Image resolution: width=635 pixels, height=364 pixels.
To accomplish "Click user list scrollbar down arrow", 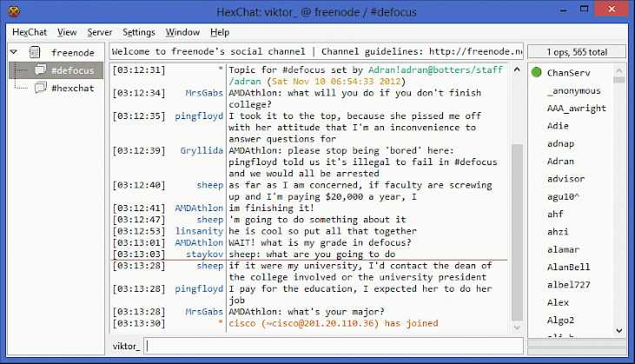I will pyautogui.click(x=619, y=330).
